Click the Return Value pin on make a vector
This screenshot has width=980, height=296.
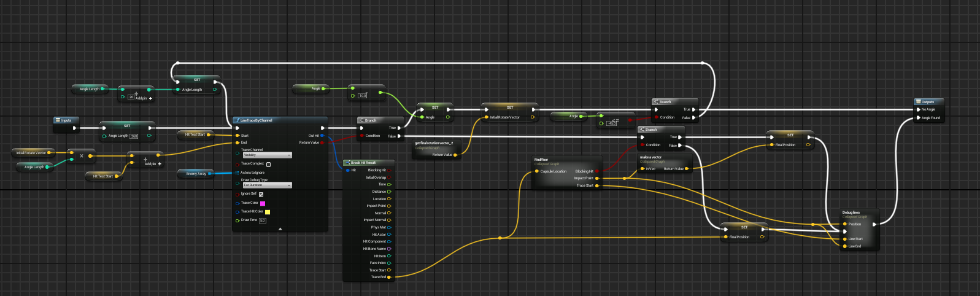(687, 168)
